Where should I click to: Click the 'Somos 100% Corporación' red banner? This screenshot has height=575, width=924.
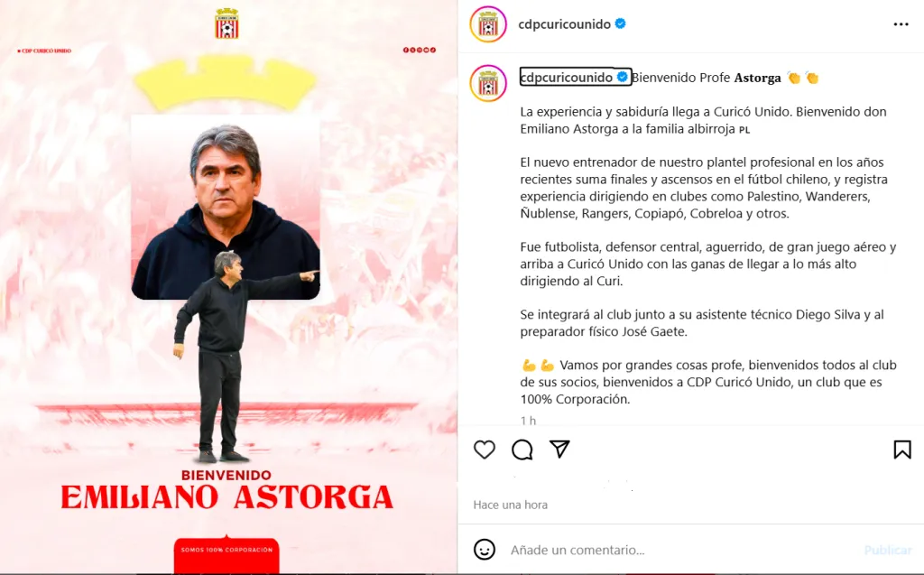coord(226,553)
